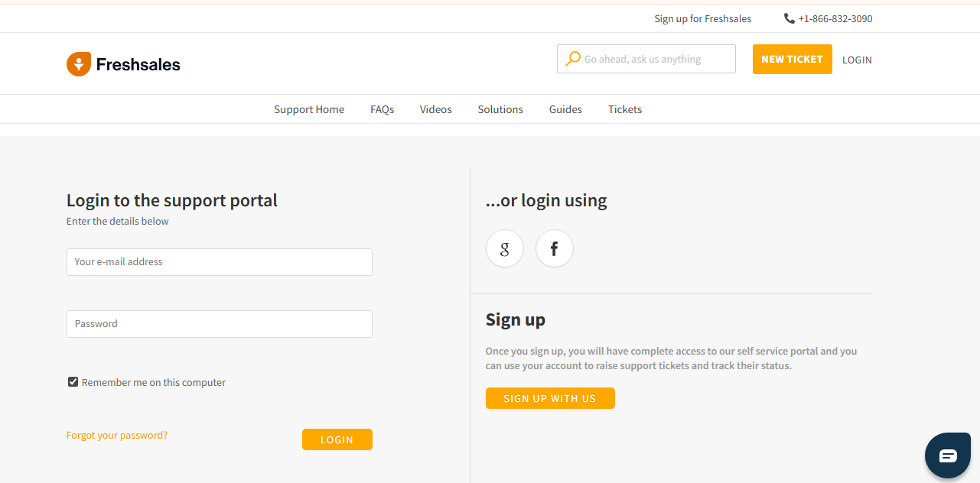980x483 pixels.
Task: Select the Tickets menu item
Action: pyautogui.click(x=625, y=109)
